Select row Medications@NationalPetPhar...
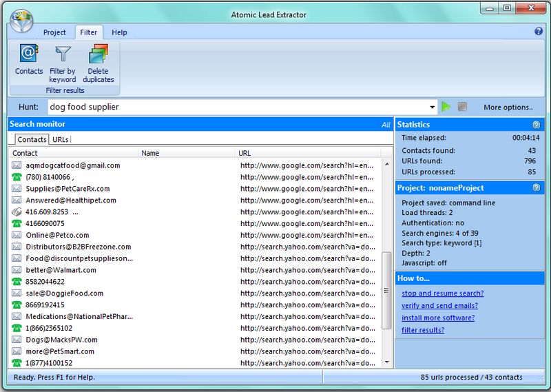551x392 pixels. 196,316
